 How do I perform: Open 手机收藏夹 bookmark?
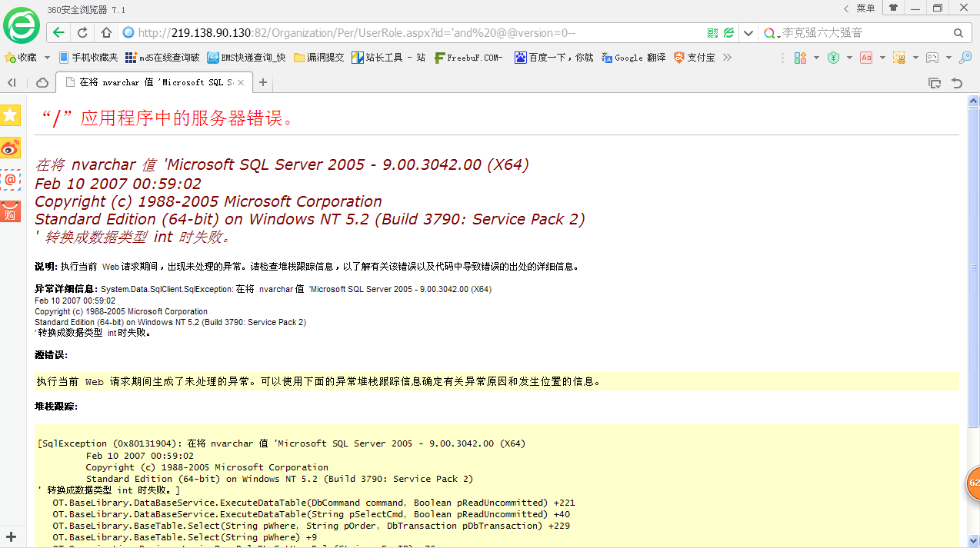coord(88,58)
